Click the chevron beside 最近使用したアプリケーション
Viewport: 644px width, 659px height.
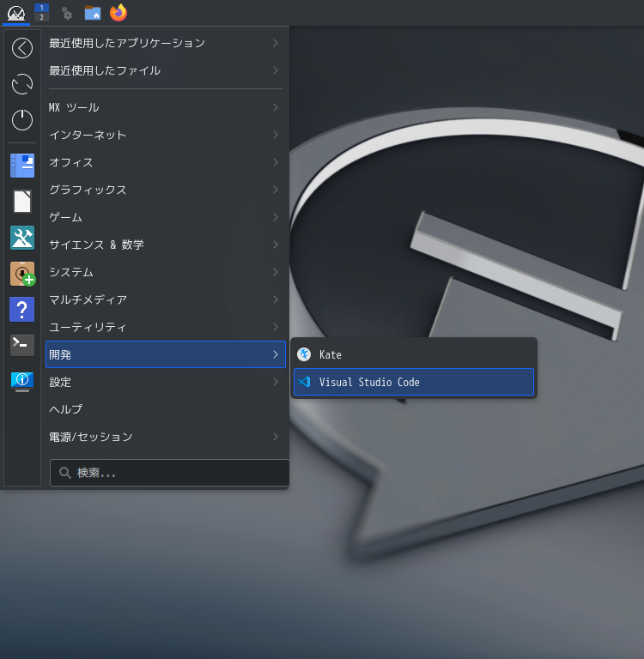coord(276,43)
